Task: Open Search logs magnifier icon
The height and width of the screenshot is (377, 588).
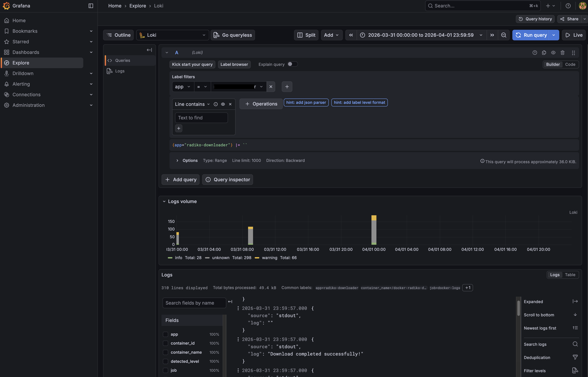Action: [x=575, y=344]
